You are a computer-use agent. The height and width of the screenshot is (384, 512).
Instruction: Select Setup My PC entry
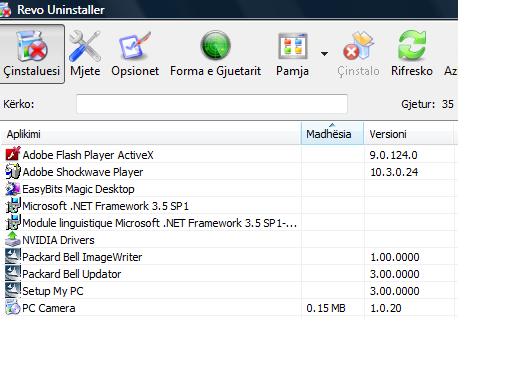point(228,291)
